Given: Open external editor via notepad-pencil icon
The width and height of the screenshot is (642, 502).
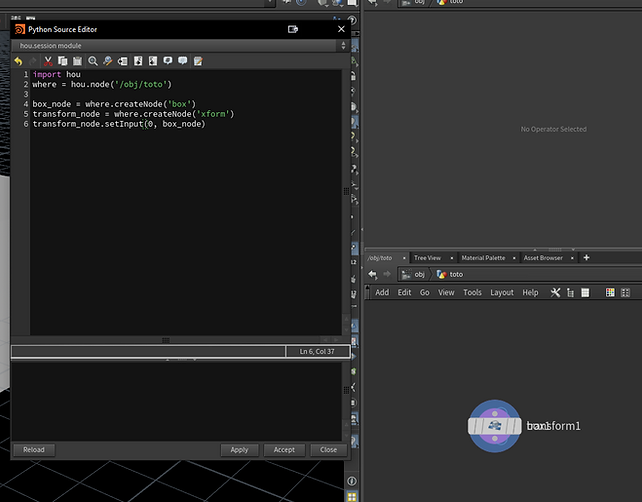Looking at the screenshot, I should tap(198, 61).
